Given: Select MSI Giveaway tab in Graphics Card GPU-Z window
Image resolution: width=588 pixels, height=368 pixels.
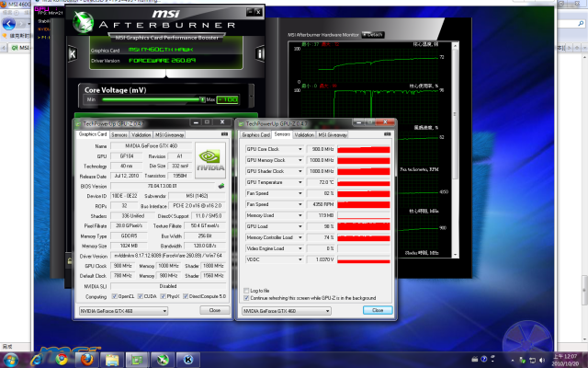Looking at the screenshot, I should click(169, 135).
